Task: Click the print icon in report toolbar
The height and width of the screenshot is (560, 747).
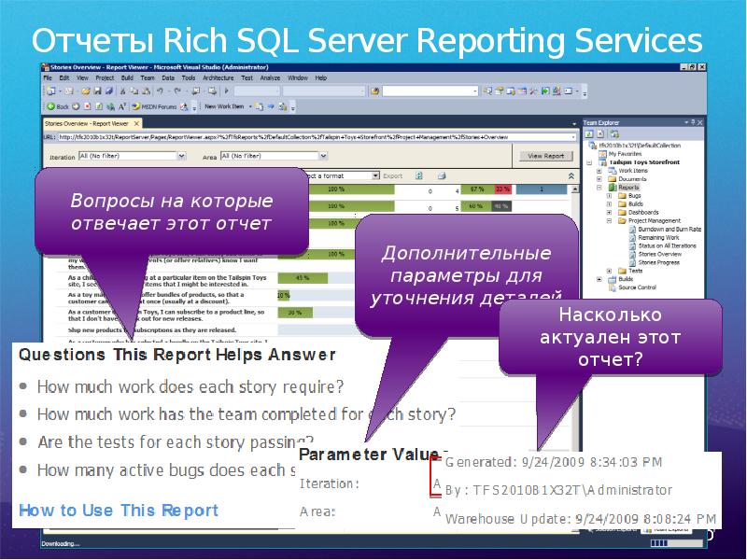Action: tap(440, 175)
